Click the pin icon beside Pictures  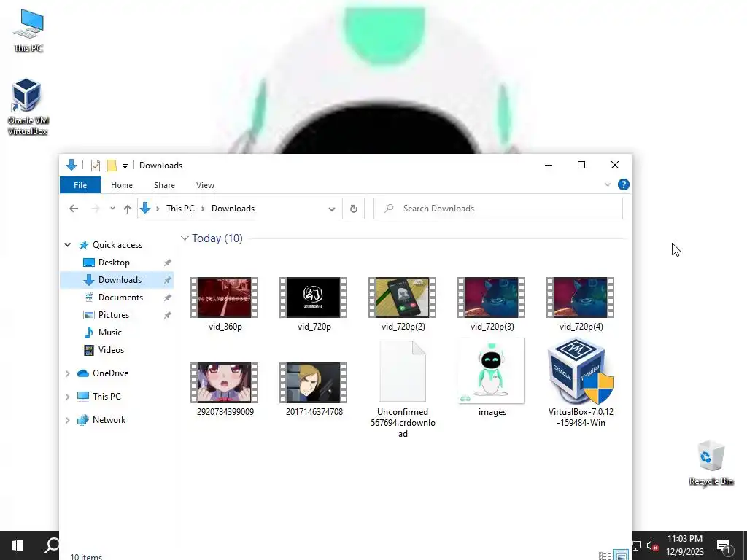(x=167, y=315)
